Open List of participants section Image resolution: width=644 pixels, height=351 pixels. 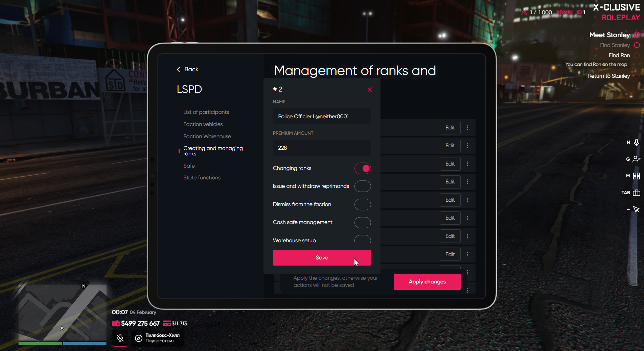206,112
